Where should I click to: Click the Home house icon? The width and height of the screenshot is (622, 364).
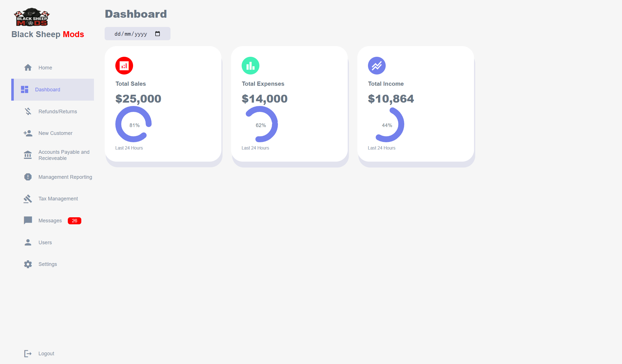tap(28, 68)
